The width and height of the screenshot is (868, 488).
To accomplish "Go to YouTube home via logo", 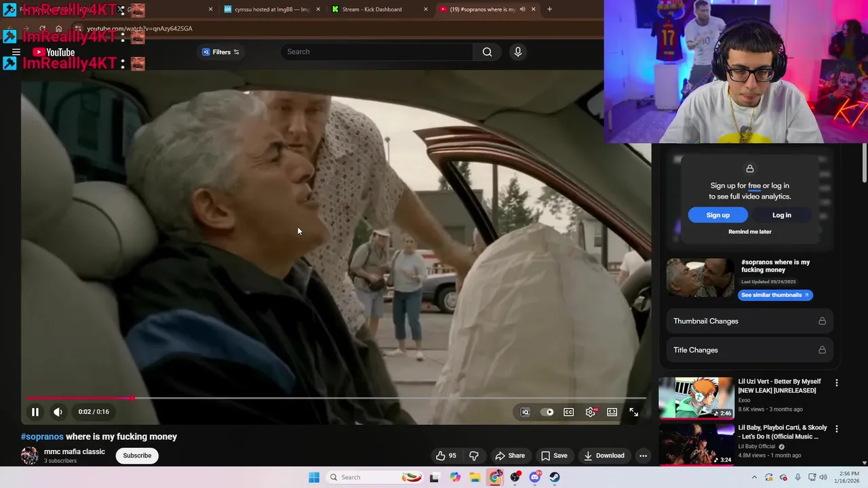I will coord(54,52).
